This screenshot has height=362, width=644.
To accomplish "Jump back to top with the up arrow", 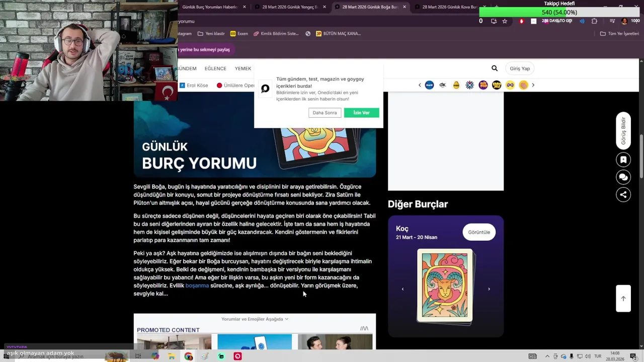I will (623, 299).
